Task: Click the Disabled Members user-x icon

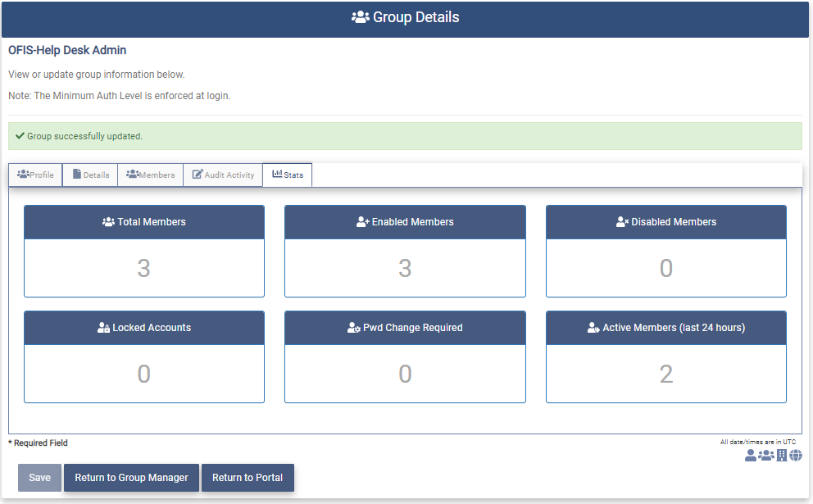Action: click(x=622, y=222)
